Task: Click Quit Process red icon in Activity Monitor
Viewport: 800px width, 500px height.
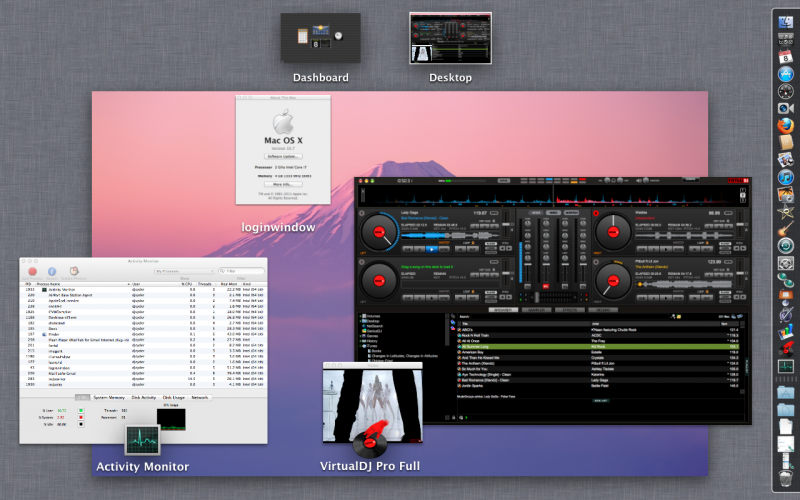Action: pyautogui.click(x=33, y=271)
